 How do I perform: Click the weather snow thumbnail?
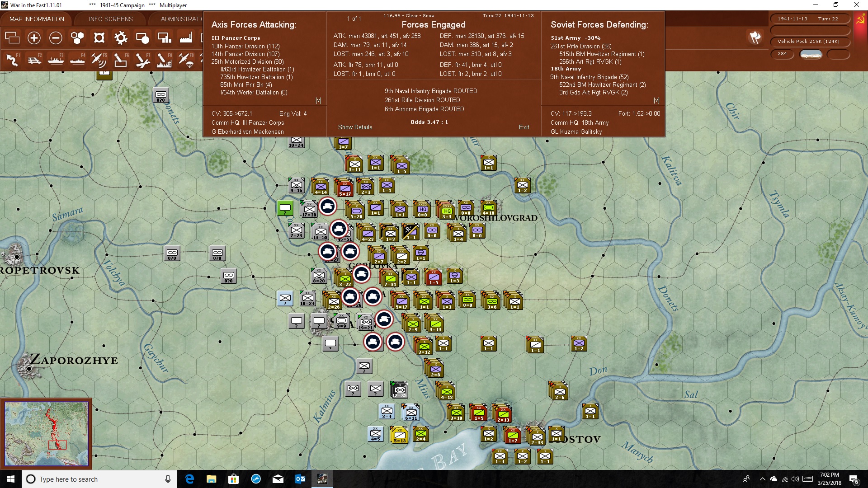tap(811, 54)
